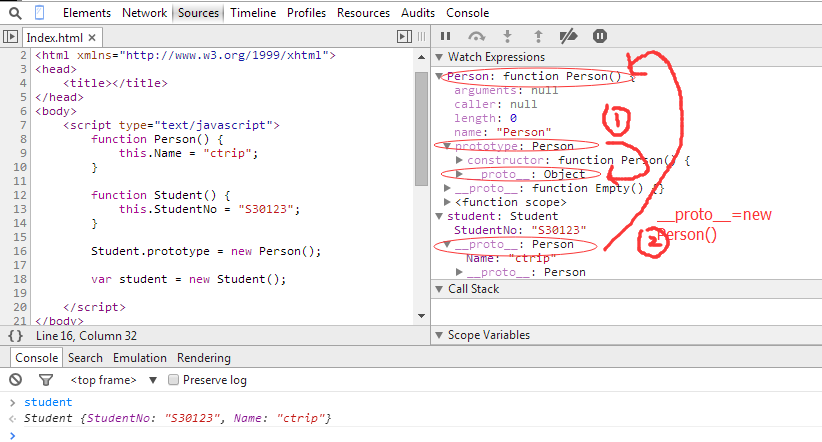822x442 pixels.
Task: Open the Timeline tab
Action: (x=253, y=13)
